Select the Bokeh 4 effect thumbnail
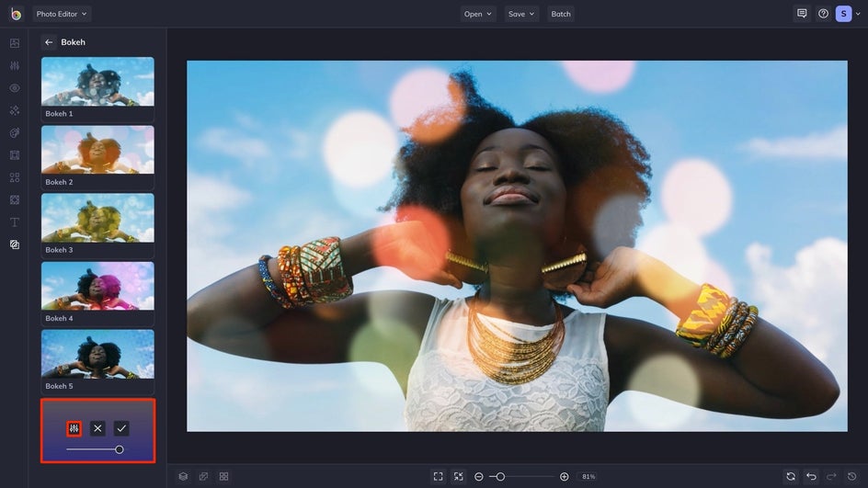The width and height of the screenshot is (868, 488). coord(97,287)
